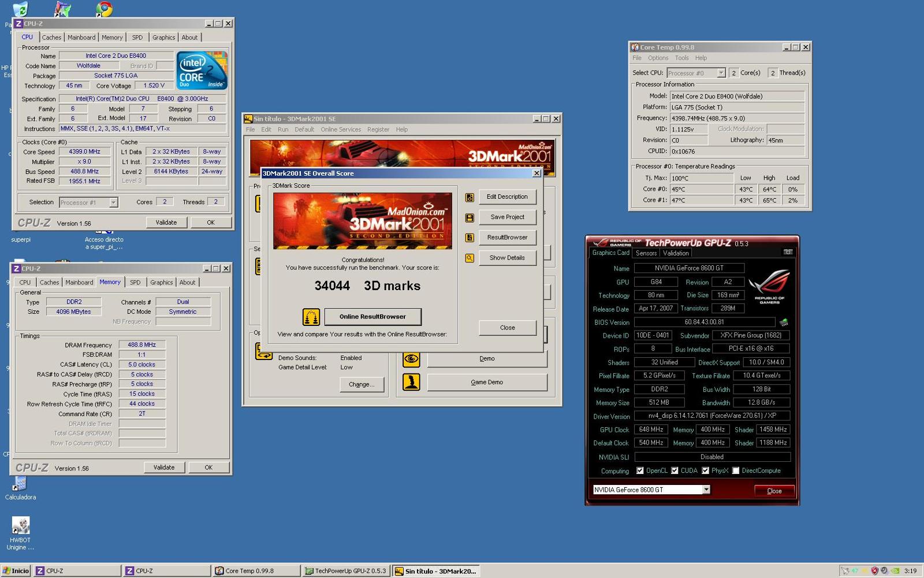The height and width of the screenshot is (578, 924).
Task: Click the volume speaker tray icon
Action: [x=884, y=571]
